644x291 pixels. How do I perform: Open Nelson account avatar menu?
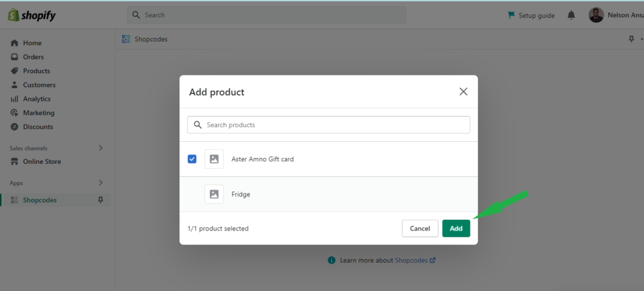point(596,15)
